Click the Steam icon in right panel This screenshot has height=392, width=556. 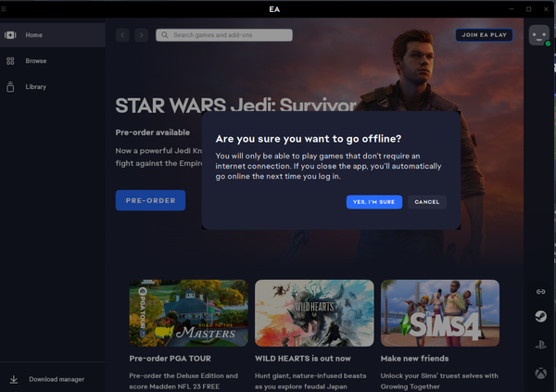540,316
